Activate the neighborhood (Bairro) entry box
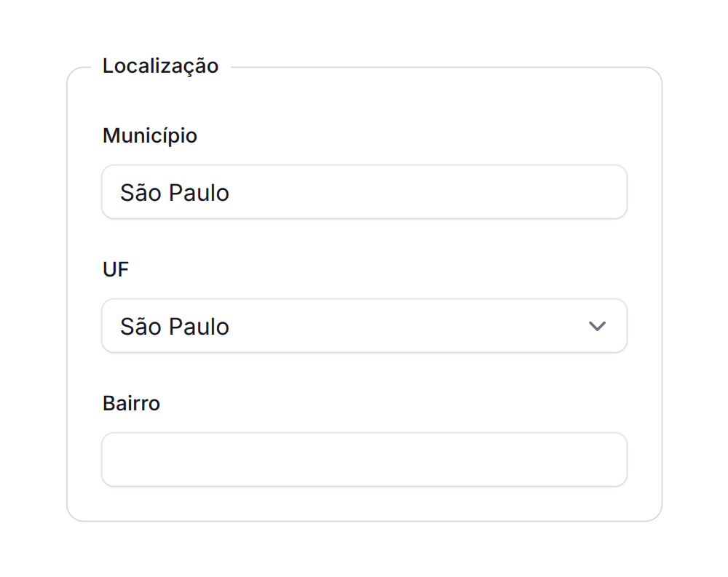728x577 pixels. coord(364,460)
